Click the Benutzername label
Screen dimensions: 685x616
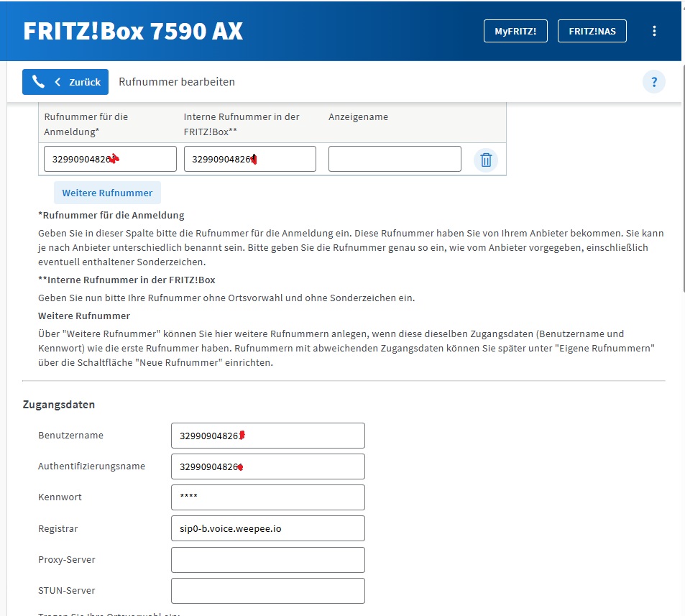click(x=70, y=435)
